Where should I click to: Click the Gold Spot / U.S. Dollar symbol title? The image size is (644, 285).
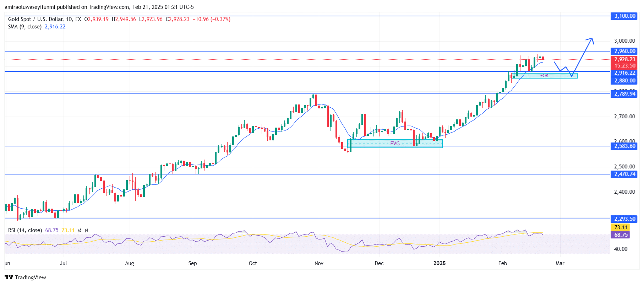(x=44, y=19)
